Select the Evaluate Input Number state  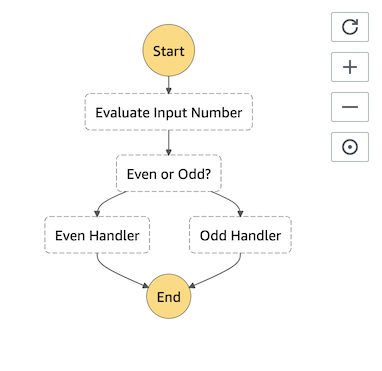[x=169, y=112]
